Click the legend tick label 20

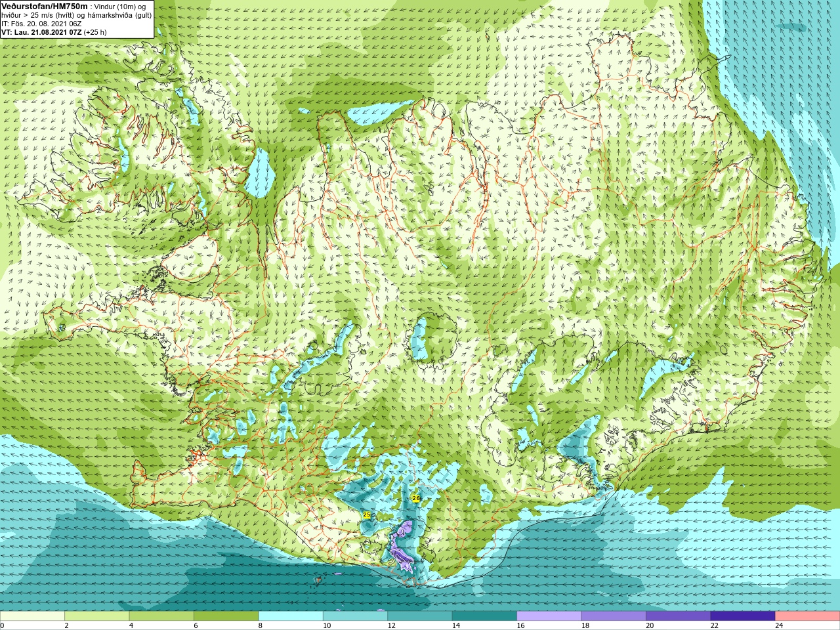tap(650, 626)
